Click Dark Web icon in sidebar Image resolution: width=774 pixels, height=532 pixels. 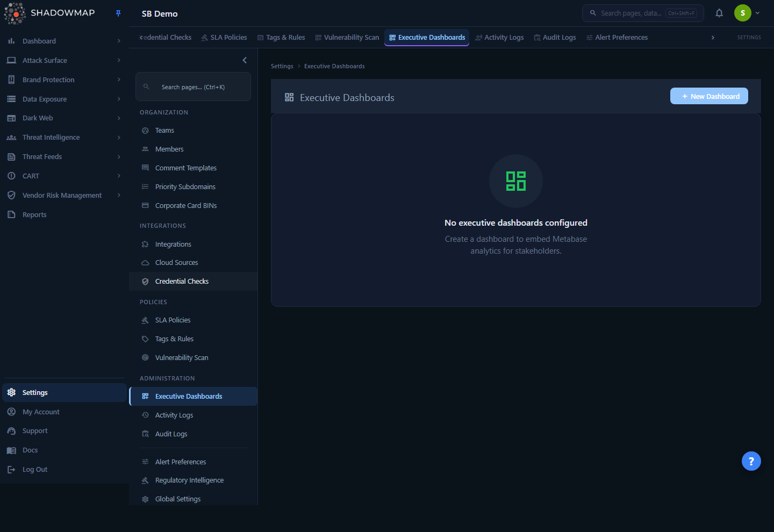tap(11, 118)
